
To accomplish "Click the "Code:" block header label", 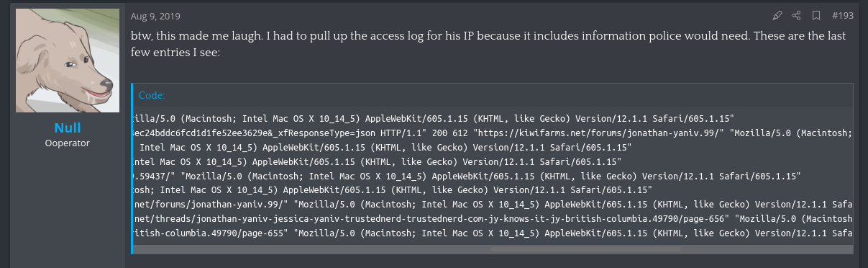I will (x=152, y=95).
